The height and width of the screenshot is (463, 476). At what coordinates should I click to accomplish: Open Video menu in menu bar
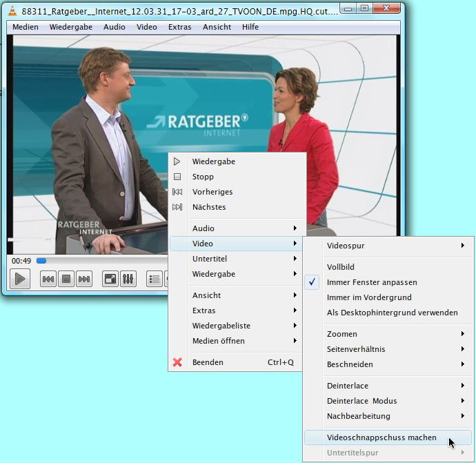point(147,27)
